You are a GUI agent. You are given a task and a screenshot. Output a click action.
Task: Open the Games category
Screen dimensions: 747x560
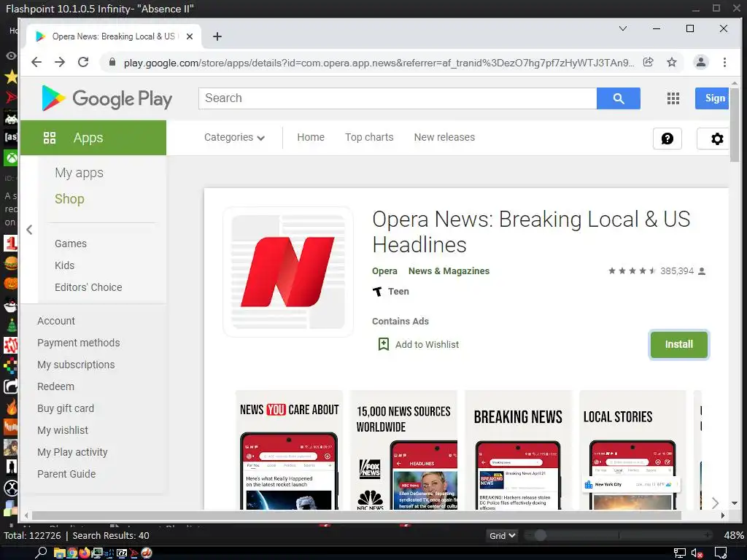(x=71, y=244)
